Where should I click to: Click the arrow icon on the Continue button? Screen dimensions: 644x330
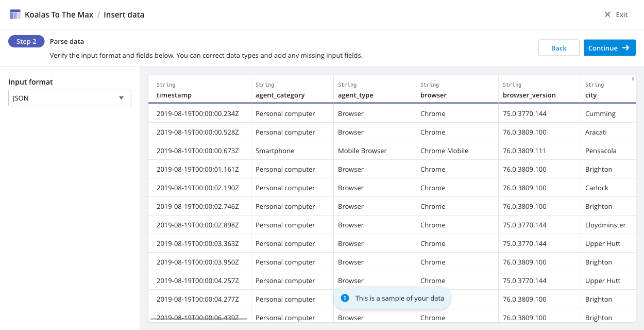coord(626,48)
